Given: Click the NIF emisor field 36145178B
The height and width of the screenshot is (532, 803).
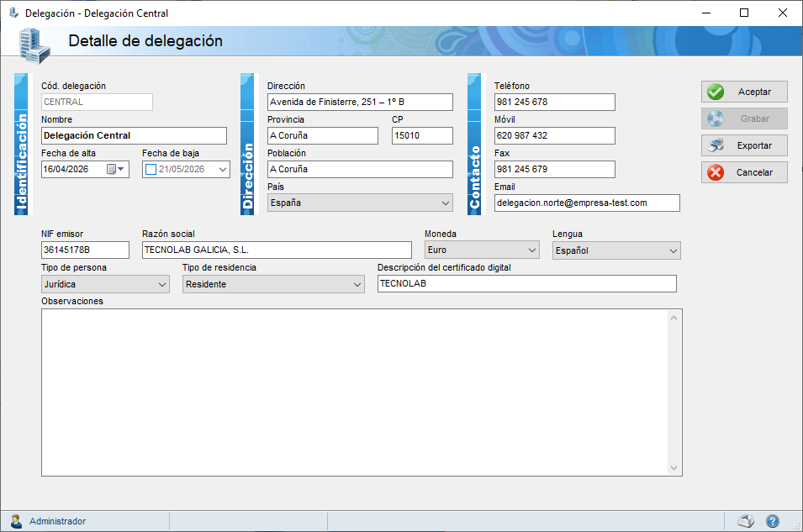Looking at the screenshot, I should 85,250.
